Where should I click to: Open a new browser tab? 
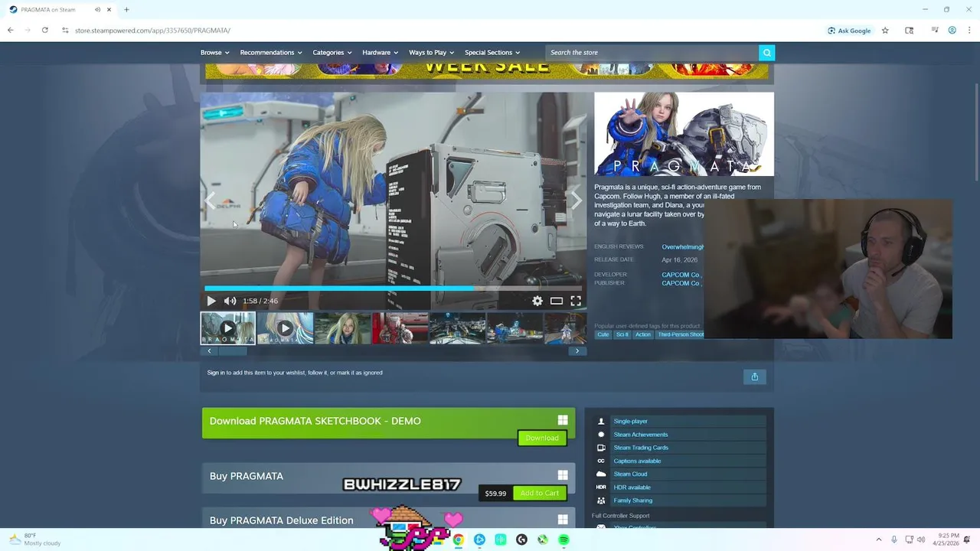pyautogui.click(x=126, y=10)
